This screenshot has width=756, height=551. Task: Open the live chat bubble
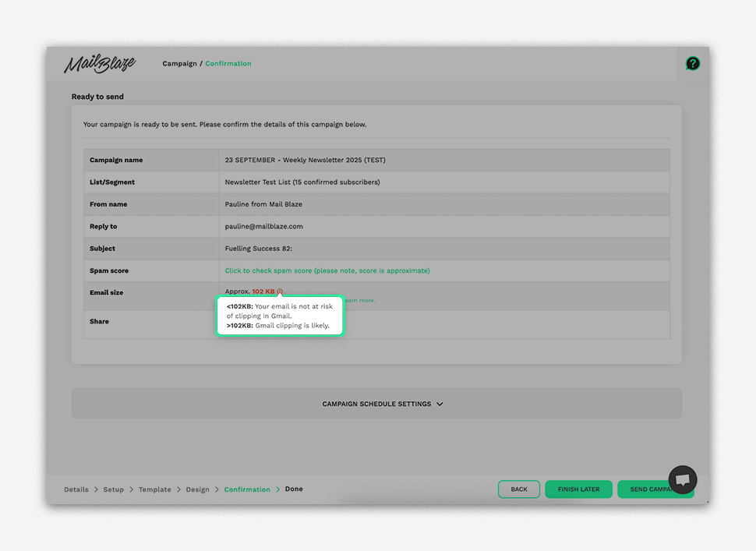(x=683, y=480)
